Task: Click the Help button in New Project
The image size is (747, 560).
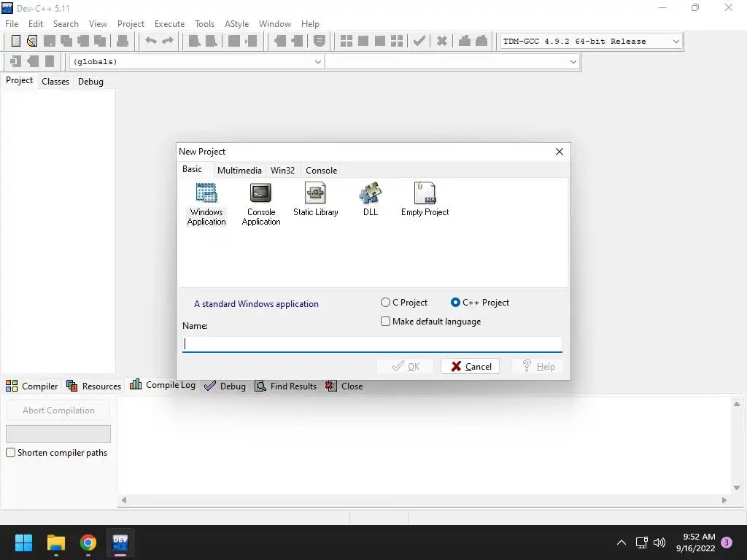Action: click(x=538, y=366)
